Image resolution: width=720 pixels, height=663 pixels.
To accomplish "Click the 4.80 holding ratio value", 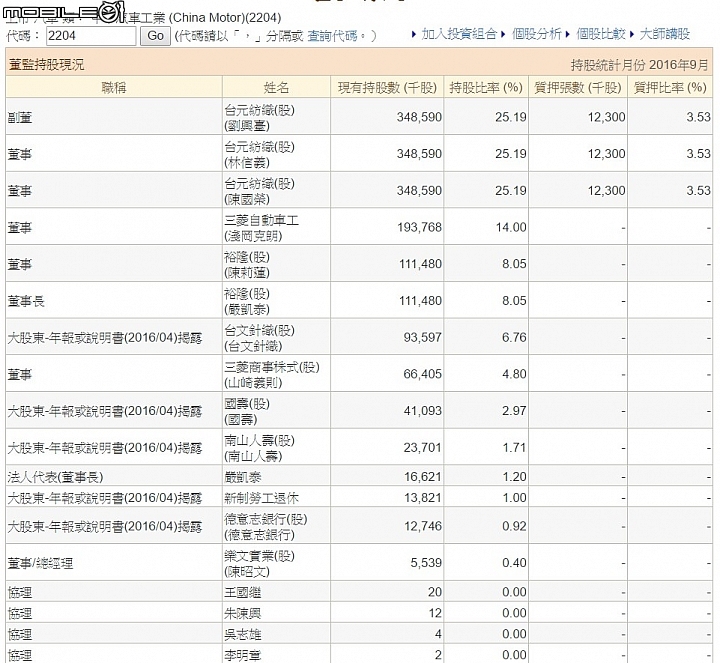I will click(514, 374).
